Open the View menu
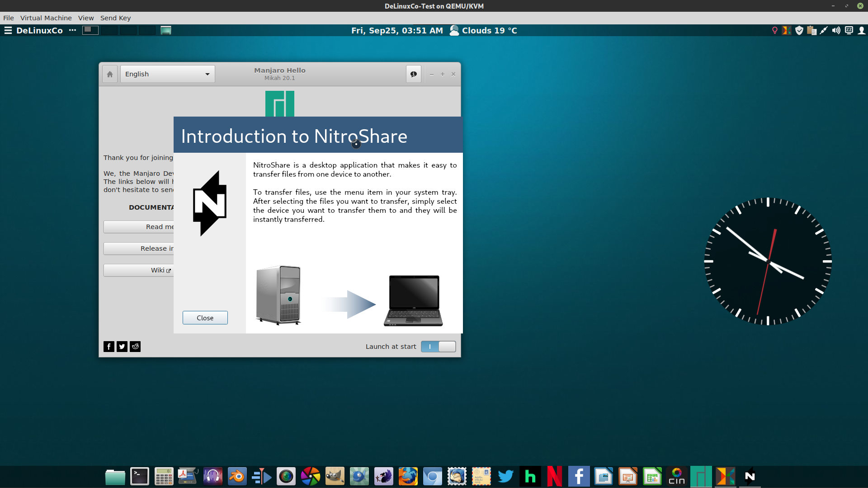This screenshot has height=488, width=868. (86, 18)
